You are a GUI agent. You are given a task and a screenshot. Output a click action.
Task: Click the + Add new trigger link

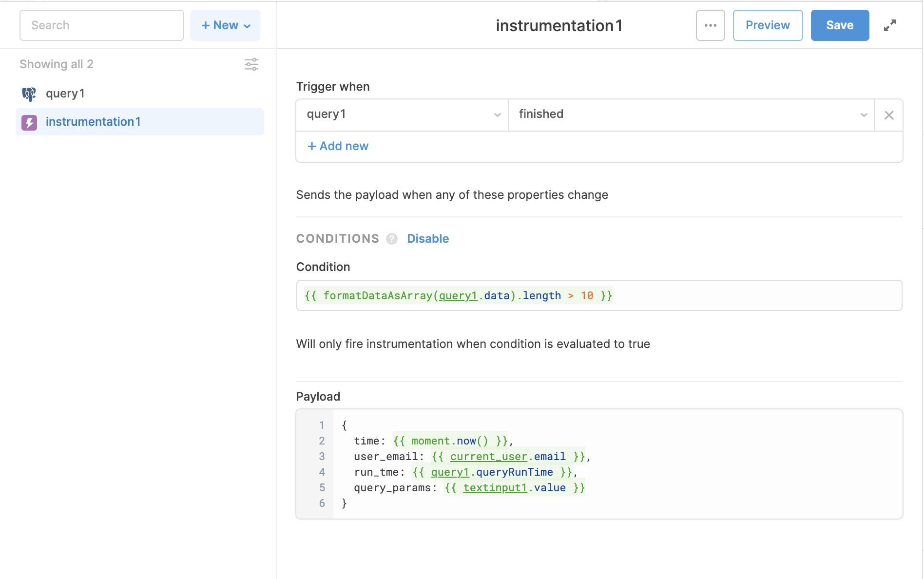[338, 146]
